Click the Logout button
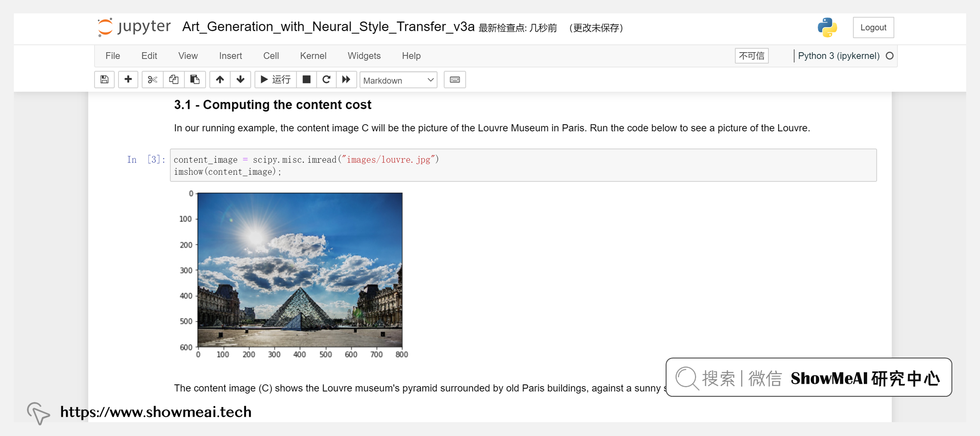Screen dimensions: 980x436 [x=873, y=28]
